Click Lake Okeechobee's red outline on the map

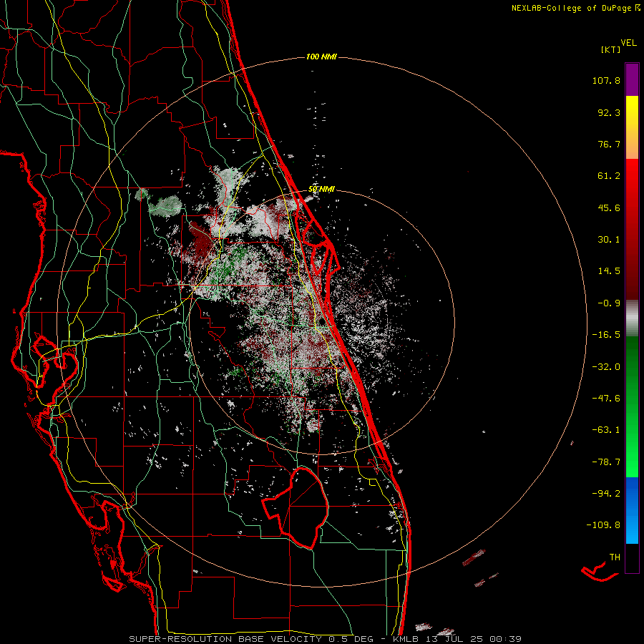click(296, 509)
